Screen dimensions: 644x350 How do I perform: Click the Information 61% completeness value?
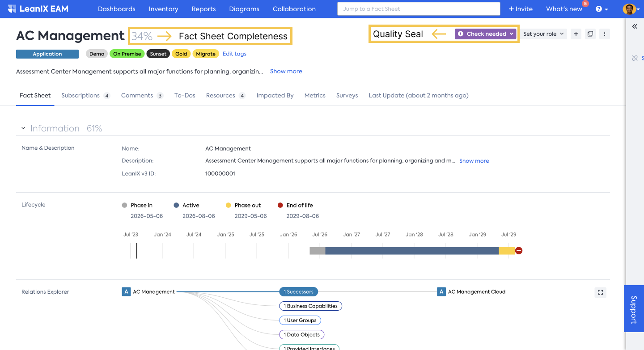pos(94,128)
